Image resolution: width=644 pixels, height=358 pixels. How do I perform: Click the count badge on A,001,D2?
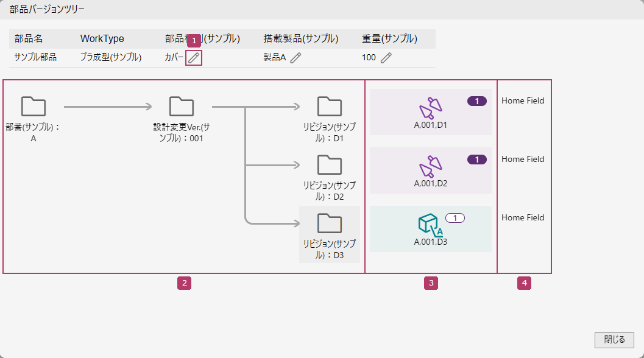pos(476,160)
